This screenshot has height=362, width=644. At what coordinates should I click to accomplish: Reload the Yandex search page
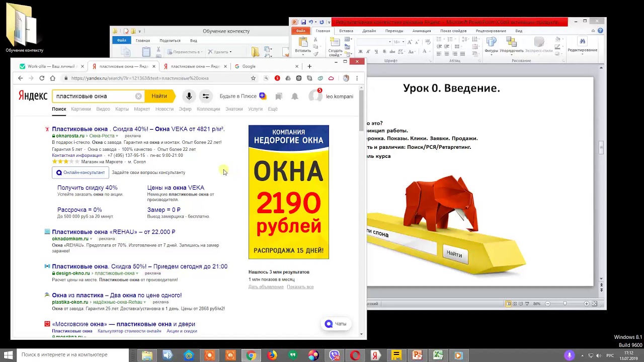point(42,78)
